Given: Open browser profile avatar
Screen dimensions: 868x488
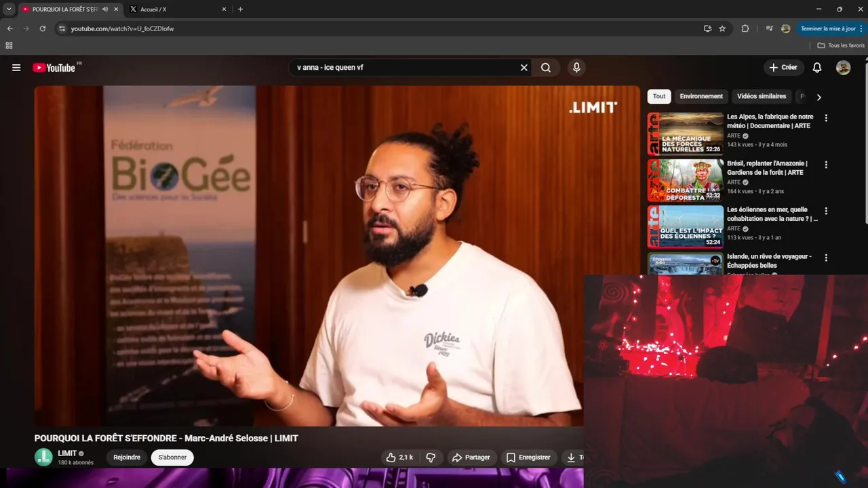Looking at the screenshot, I should click(x=785, y=28).
